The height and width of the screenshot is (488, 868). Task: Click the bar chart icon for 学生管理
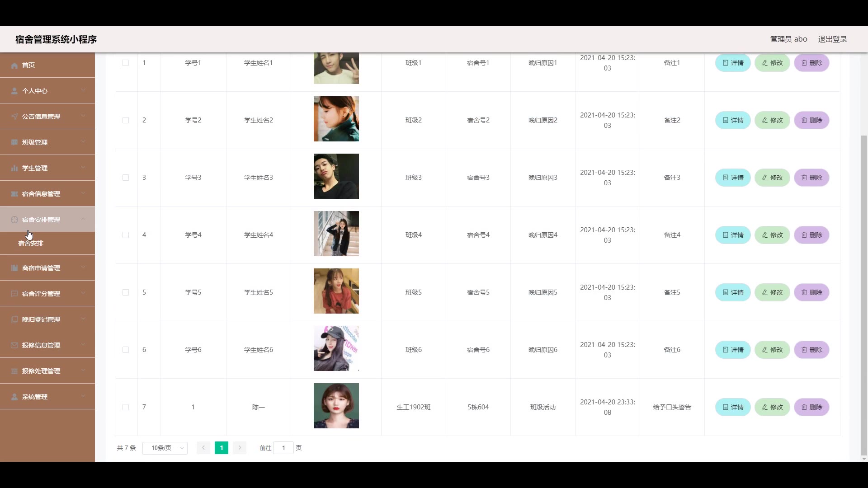click(14, 168)
